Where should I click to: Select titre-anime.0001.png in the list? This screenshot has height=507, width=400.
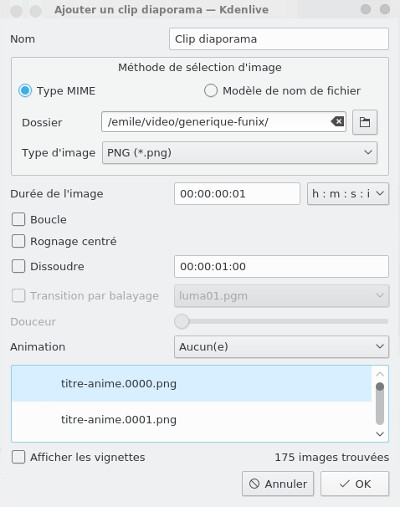(192, 419)
